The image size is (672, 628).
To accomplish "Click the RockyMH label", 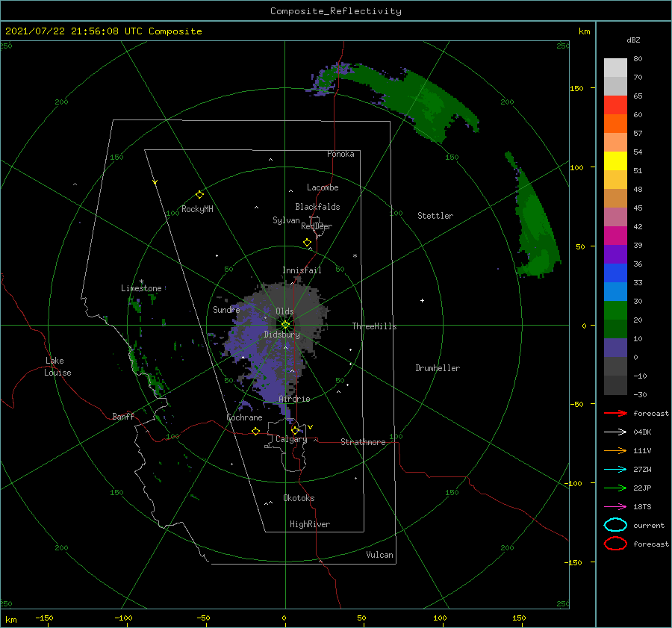I will 197,209.
